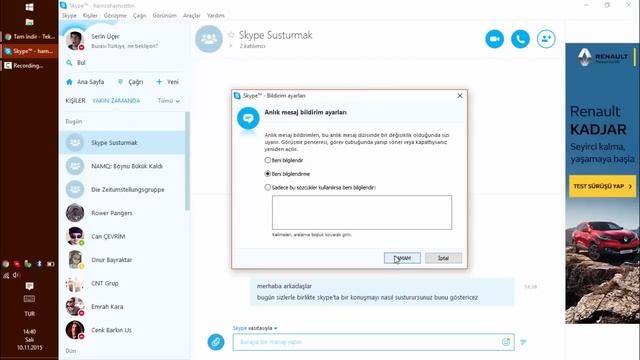Open the Skype Susturmak group avatar in header
640x360 pixels.
[x=209, y=39]
